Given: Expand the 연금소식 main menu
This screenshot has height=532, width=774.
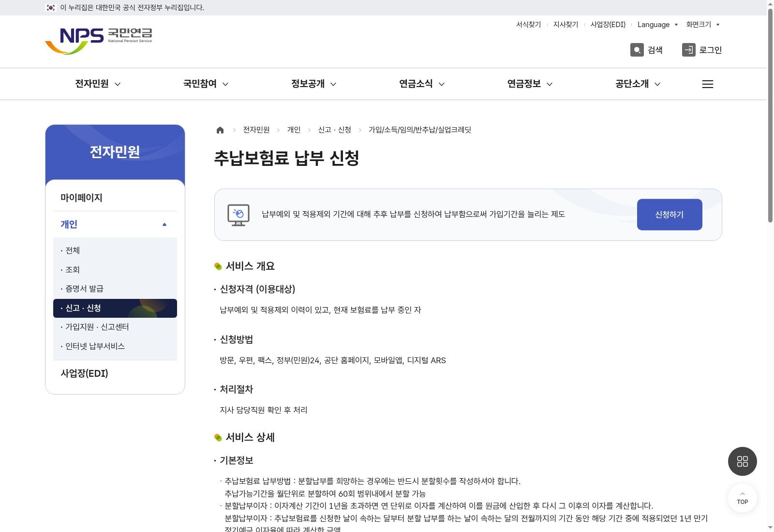Looking at the screenshot, I should click(x=422, y=84).
